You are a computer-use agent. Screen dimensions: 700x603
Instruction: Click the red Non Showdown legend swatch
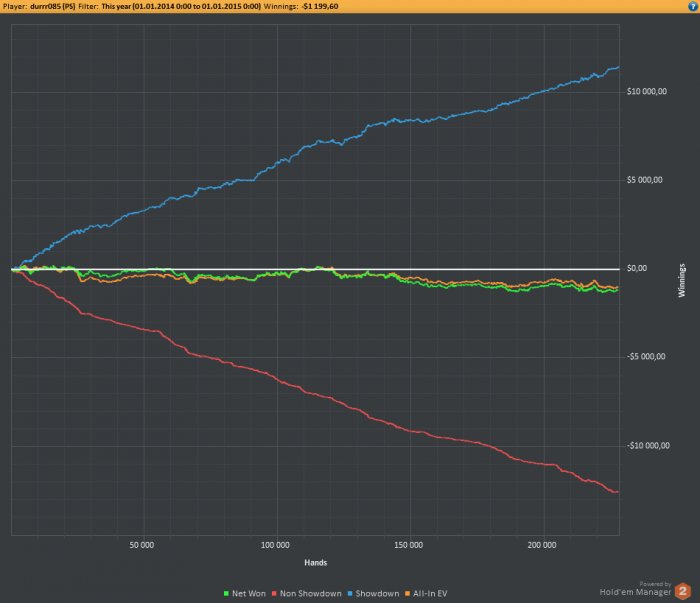274,594
